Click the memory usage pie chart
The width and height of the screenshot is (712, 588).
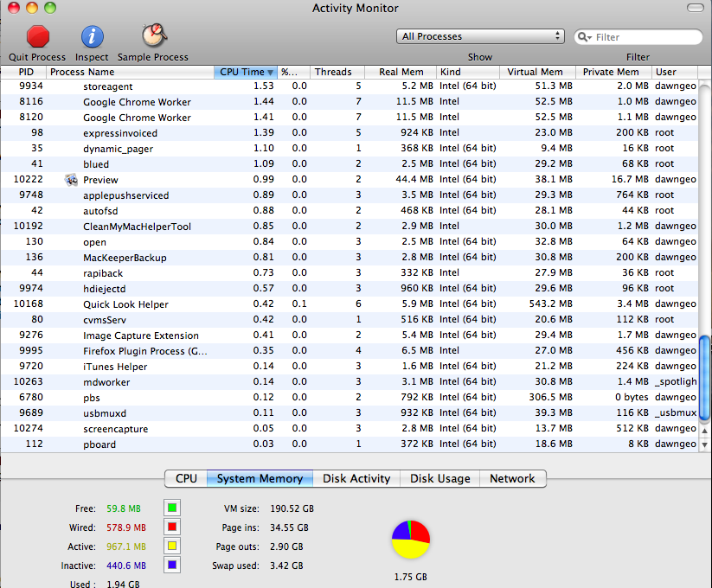410,540
